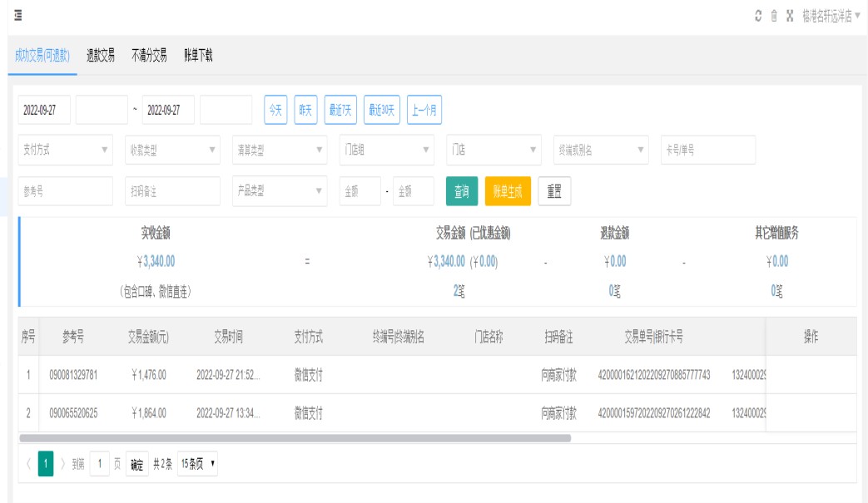Select the 不清分交易 tab
868x503 pixels.
pyautogui.click(x=149, y=56)
